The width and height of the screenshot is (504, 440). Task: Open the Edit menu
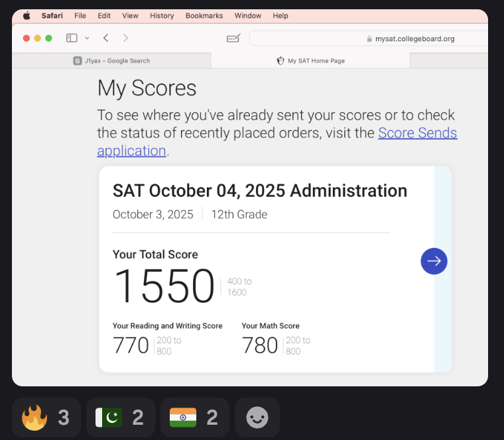pyautogui.click(x=104, y=15)
